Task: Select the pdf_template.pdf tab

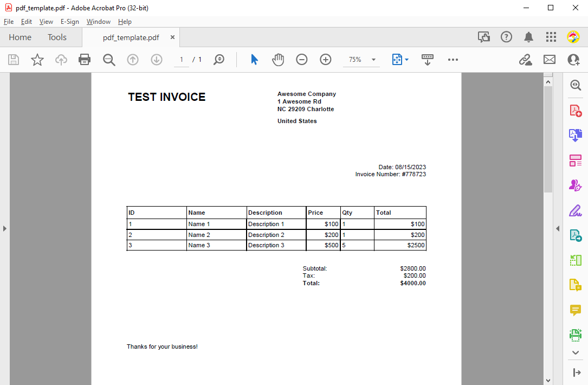Action: pyautogui.click(x=131, y=37)
